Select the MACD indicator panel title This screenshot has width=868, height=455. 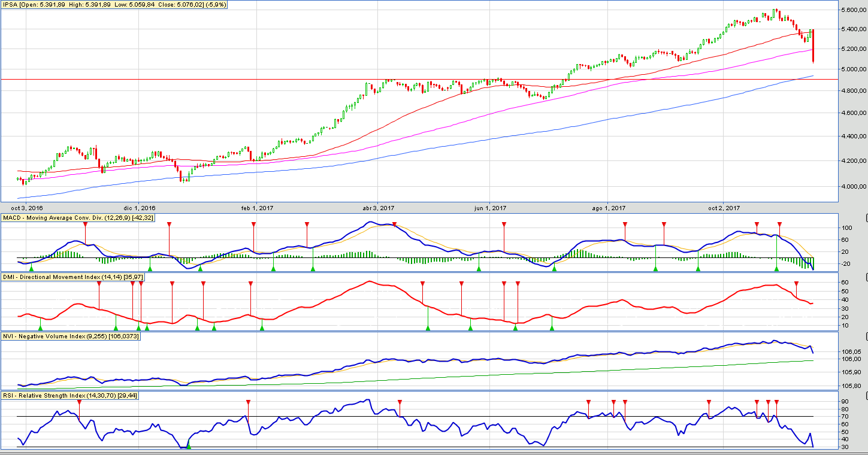(78, 218)
